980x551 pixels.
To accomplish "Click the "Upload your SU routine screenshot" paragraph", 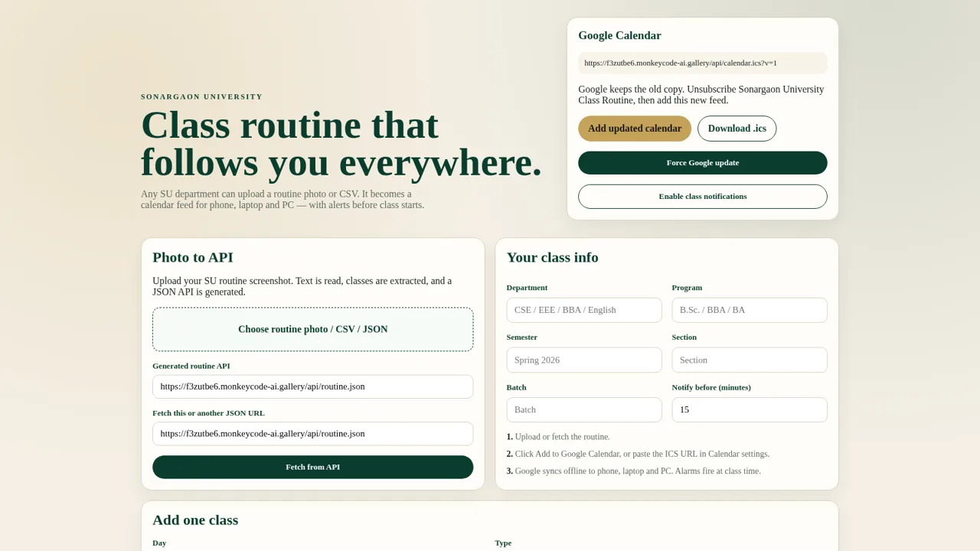I will [x=302, y=286].
